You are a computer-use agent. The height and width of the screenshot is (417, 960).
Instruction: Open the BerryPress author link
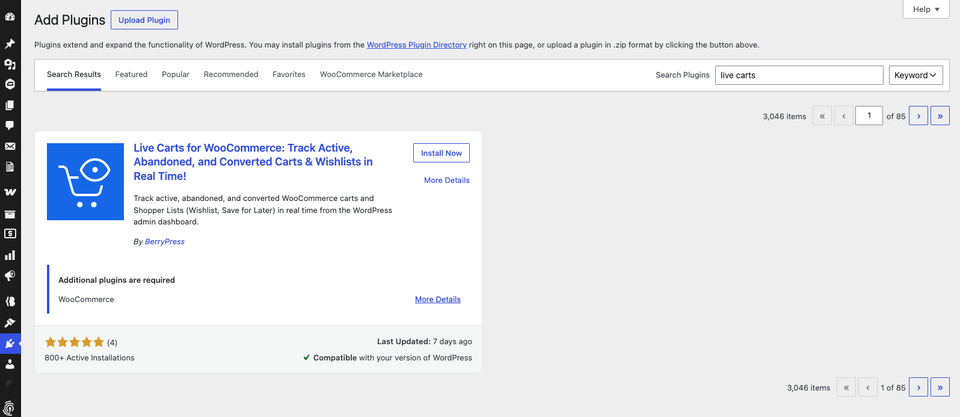165,241
